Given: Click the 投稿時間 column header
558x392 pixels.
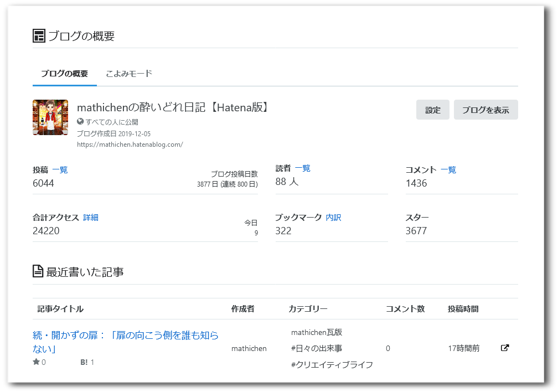Looking at the screenshot, I should point(463,309).
